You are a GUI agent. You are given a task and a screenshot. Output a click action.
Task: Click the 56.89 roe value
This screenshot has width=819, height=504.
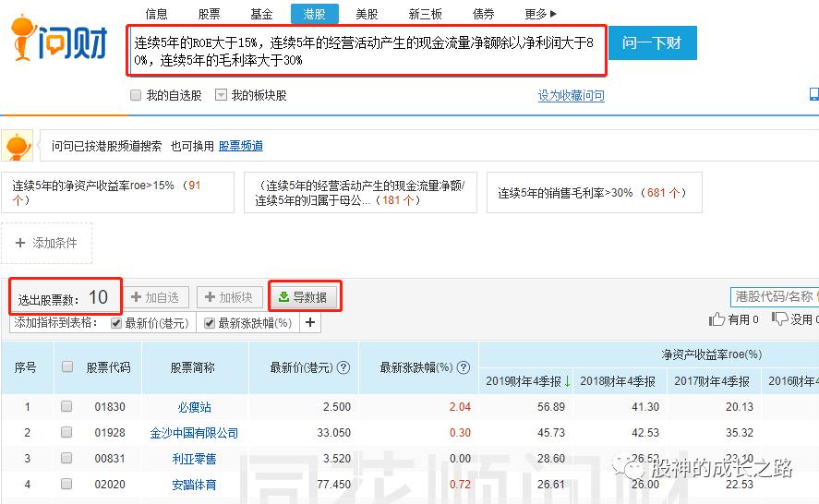(551, 407)
